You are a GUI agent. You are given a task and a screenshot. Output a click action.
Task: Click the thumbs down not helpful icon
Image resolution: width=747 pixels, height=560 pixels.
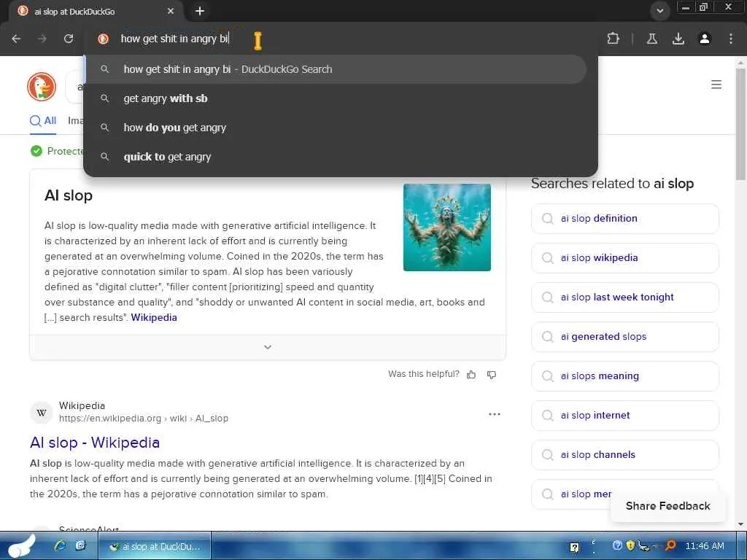(x=492, y=375)
